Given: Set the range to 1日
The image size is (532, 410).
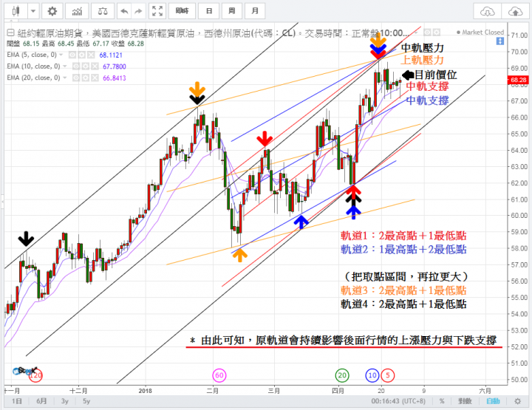Looking at the screenshot, I should [x=16, y=401].
